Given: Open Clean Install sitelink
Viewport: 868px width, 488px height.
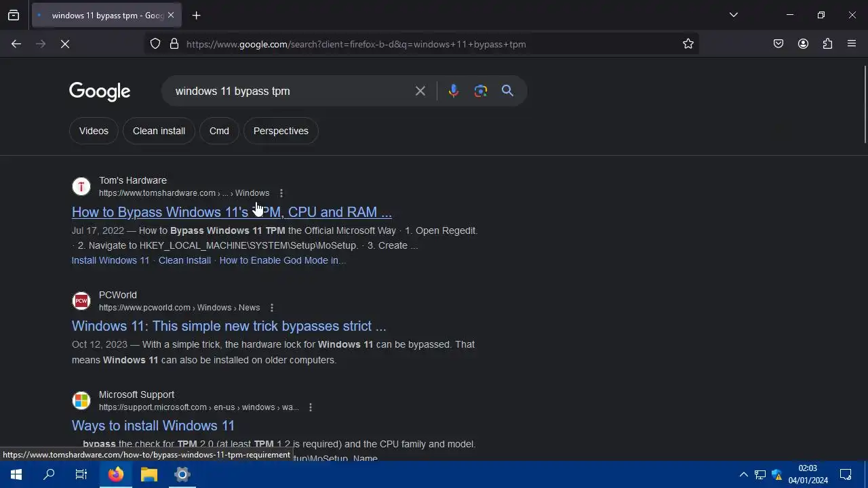Looking at the screenshot, I should pos(184,260).
